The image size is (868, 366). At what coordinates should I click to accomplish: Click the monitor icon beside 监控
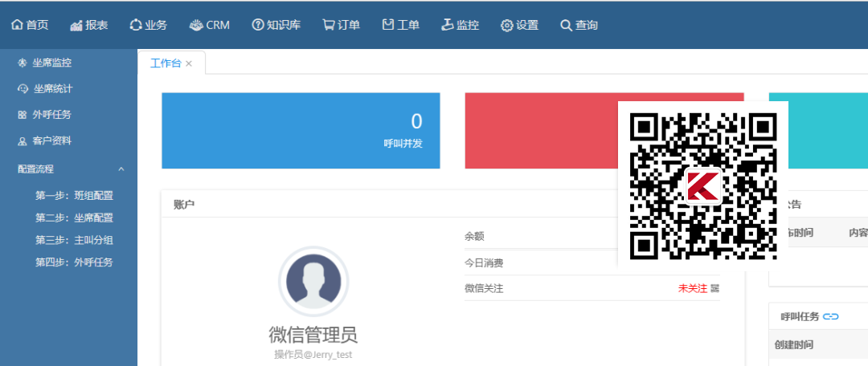point(448,25)
